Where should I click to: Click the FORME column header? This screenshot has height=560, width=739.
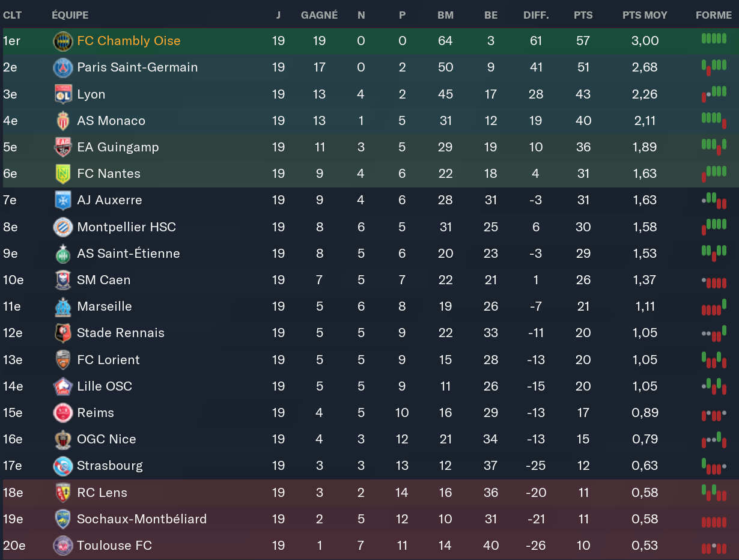pos(714,15)
